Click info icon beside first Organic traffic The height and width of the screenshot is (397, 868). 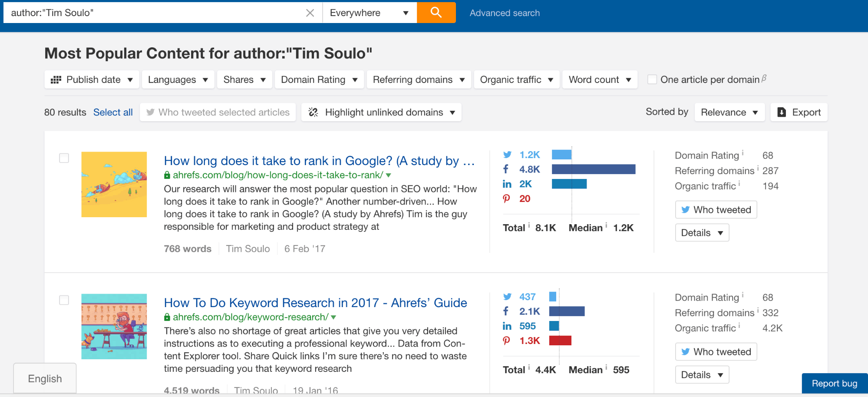click(x=739, y=183)
